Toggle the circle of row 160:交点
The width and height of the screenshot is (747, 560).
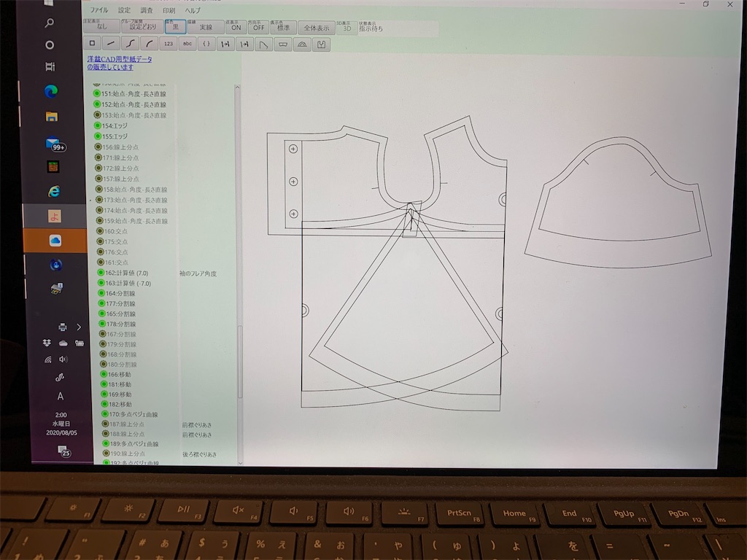pyautogui.click(x=99, y=231)
